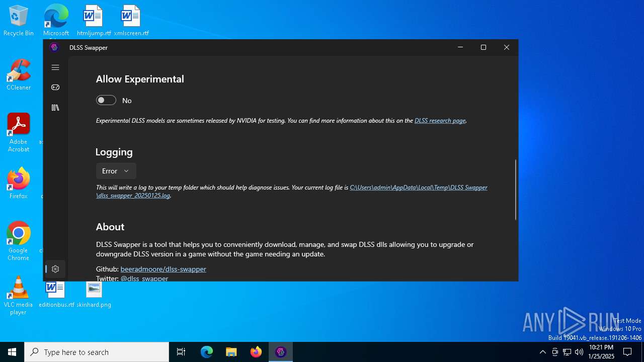Minimize the DLSS Swapper window
The height and width of the screenshot is (362, 644).
[x=460, y=47]
